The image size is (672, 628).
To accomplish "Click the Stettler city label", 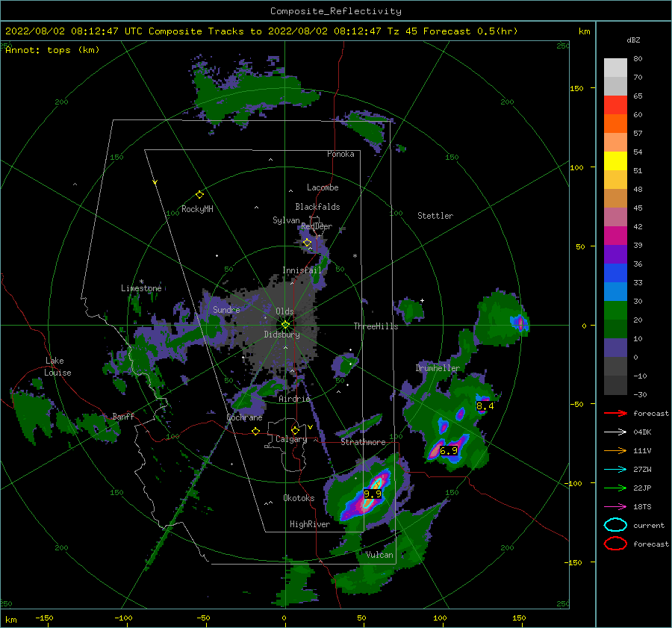I will click(435, 216).
